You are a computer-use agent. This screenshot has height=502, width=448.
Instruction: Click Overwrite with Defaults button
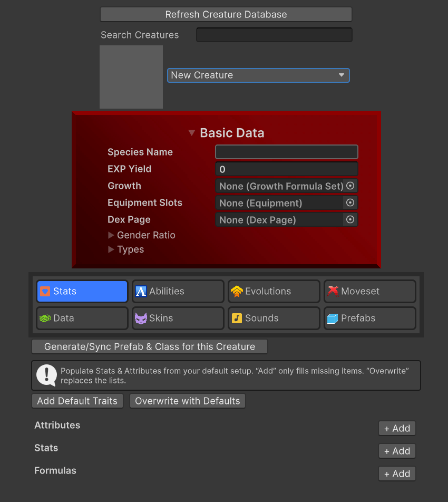click(188, 401)
